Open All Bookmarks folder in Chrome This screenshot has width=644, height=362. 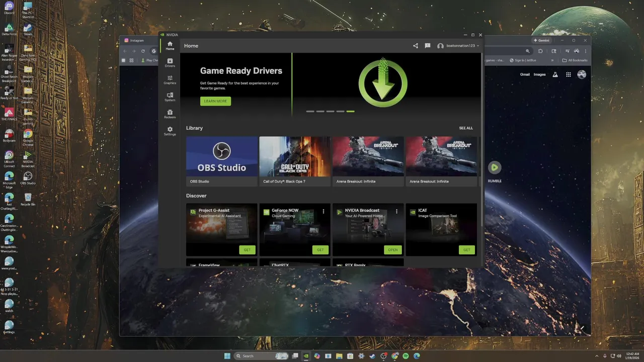(x=575, y=60)
